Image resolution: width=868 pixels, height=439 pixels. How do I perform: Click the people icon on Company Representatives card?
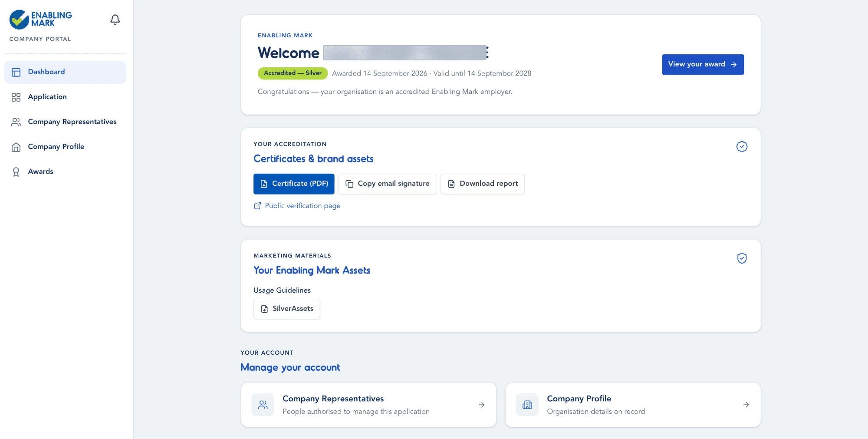(x=263, y=405)
